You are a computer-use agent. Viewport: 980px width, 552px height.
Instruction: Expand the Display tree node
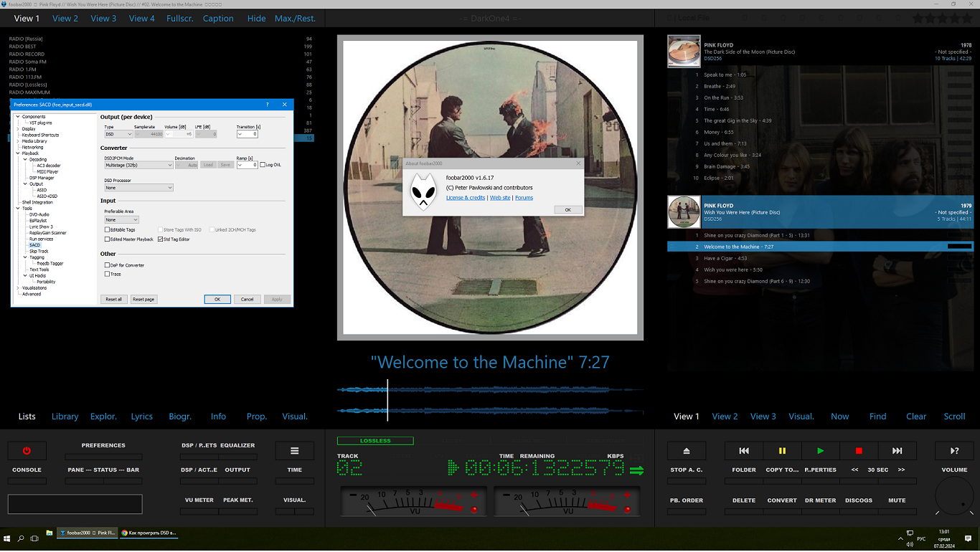pos(18,129)
